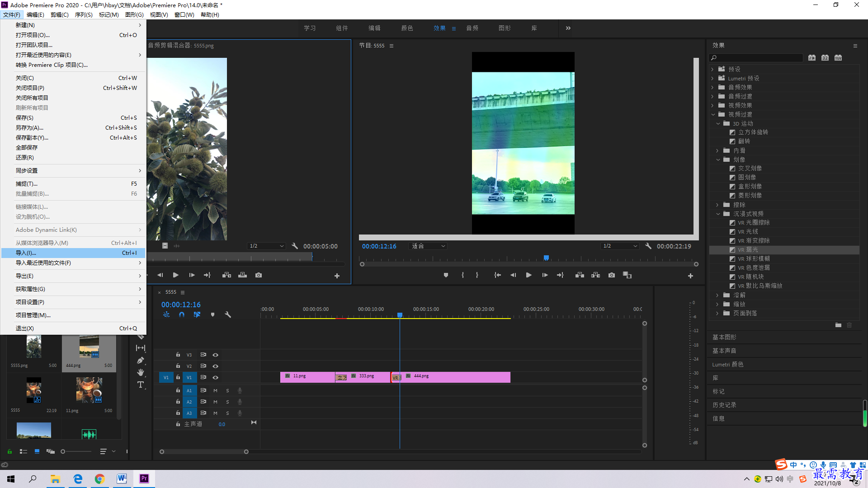Viewport: 868px width, 488px height.
Task: Choose 保存(S) menu item
Action: pyautogui.click(x=73, y=117)
